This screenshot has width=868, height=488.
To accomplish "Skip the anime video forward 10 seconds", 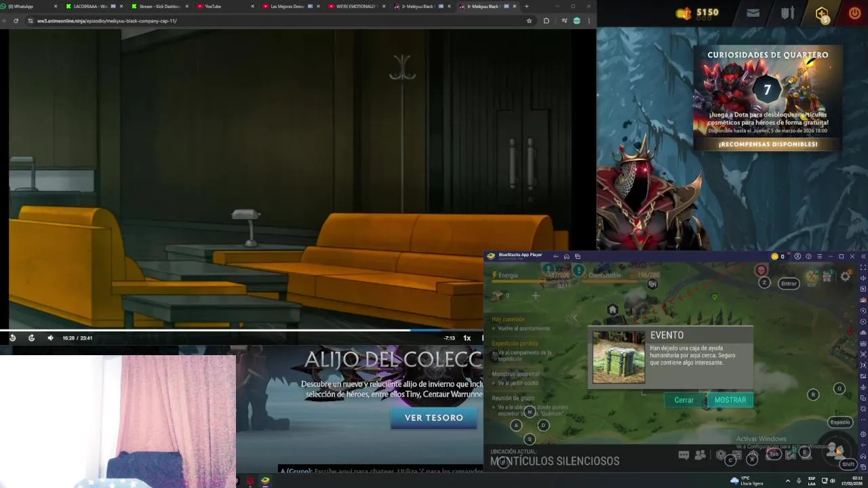I will tap(31, 338).
